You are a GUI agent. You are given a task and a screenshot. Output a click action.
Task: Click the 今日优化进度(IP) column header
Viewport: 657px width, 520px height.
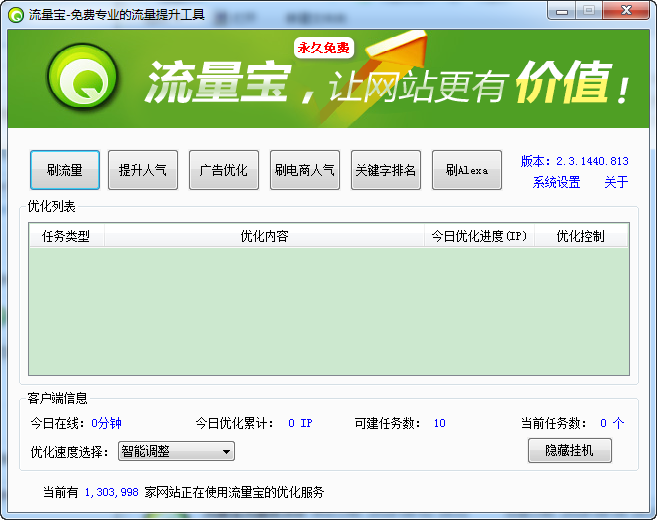[x=479, y=236]
